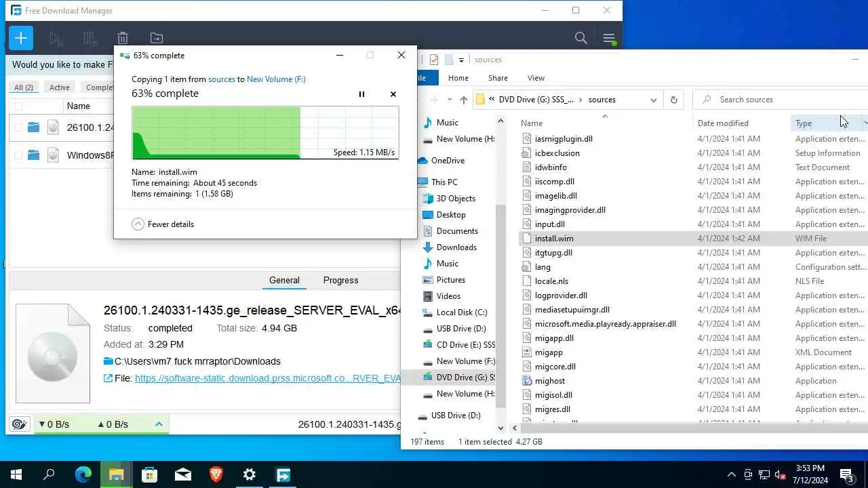Select USB Drive (D:) under This PC
Image resolution: width=868 pixels, height=488 pixels.
461,329
